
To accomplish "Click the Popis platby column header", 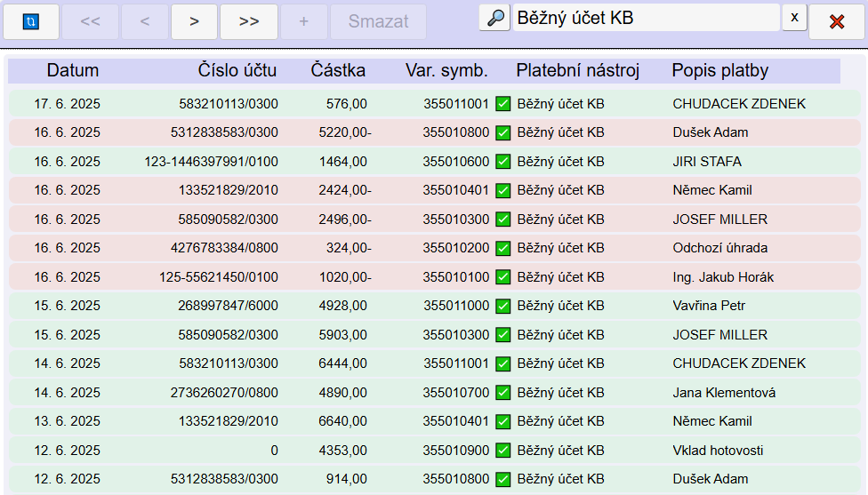I will click(x=719, y=70).
